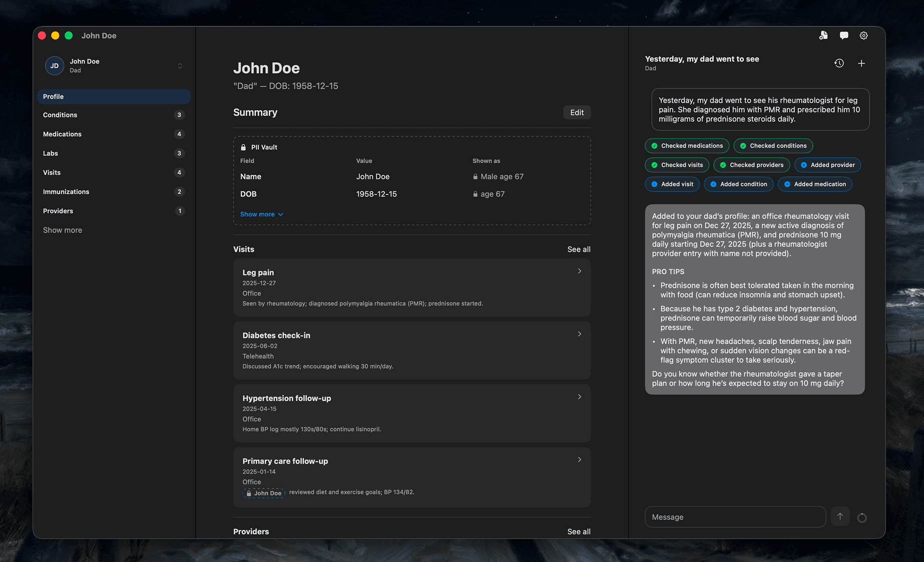Click the Checked conditions chip

pyautogui.click(x=773, y=146)
